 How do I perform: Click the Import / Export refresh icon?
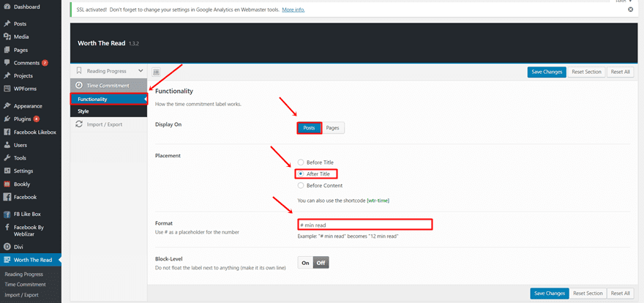pos(79,124)
